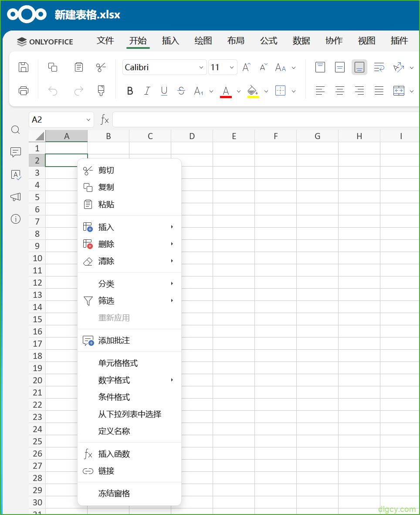
Task: Choose 添加批注 from the context menu
Action: 129,341
